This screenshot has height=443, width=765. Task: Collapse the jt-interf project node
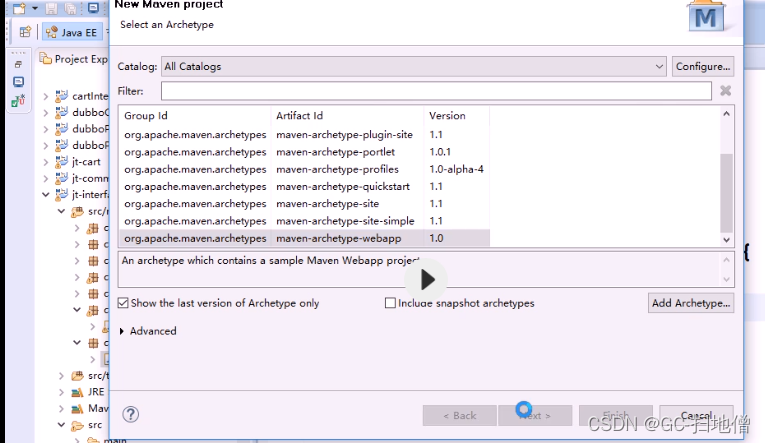click(46, 195)
